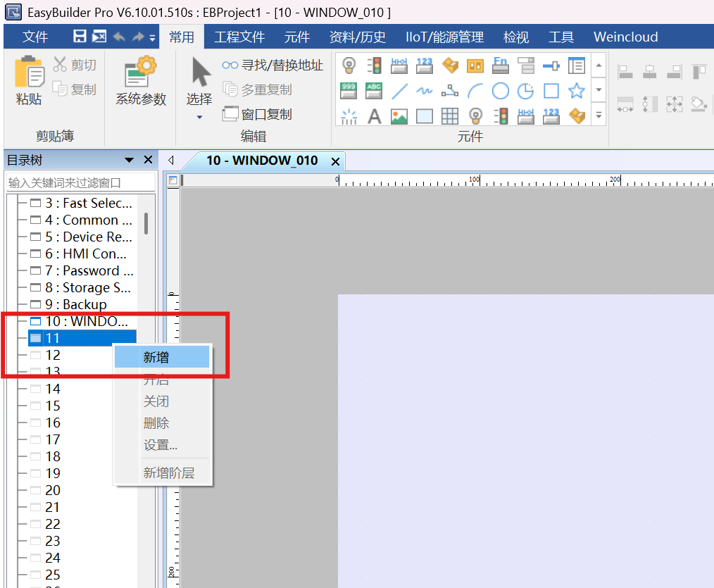Switch to the 常用 ribbon tab

tap(182, 37)
